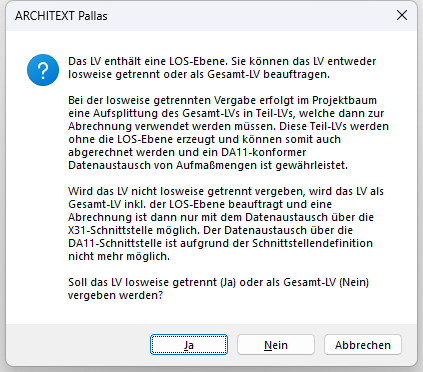423x372 pixels.
Task: Click the blue question mark icon
Action: click(x=43, y=70)
